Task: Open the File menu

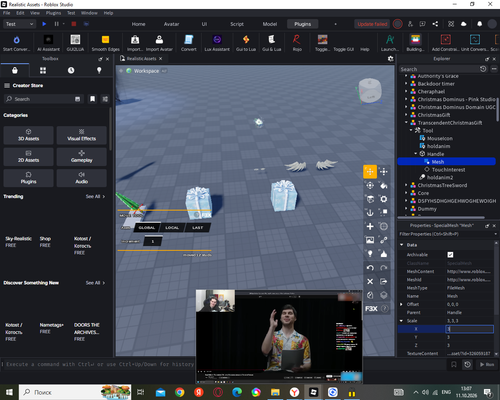Action: [x=7, y=13]
